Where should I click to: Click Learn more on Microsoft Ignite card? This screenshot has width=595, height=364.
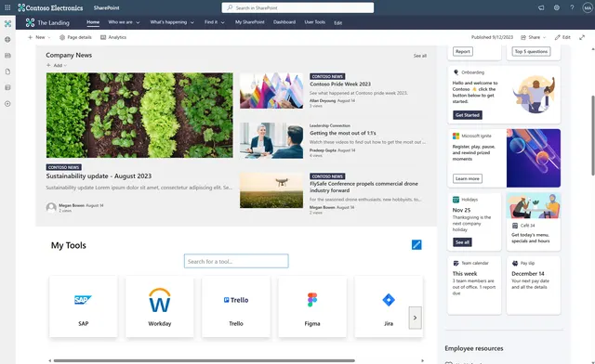coord(468,178)
